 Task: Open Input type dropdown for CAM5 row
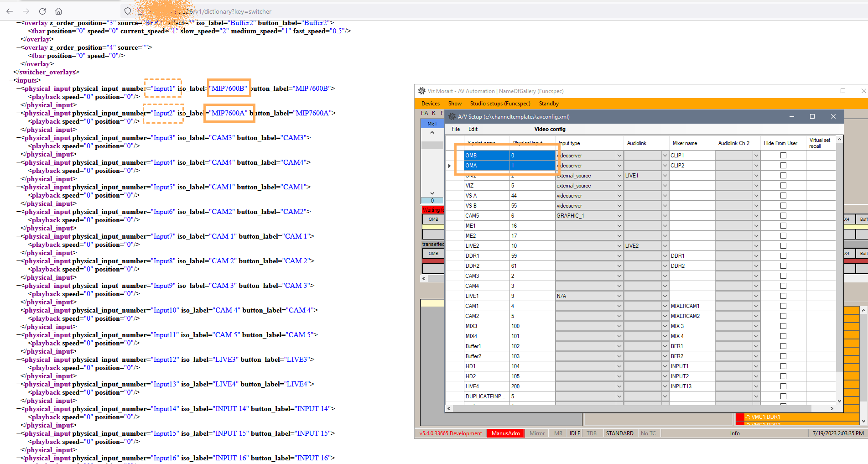(619, 216)
